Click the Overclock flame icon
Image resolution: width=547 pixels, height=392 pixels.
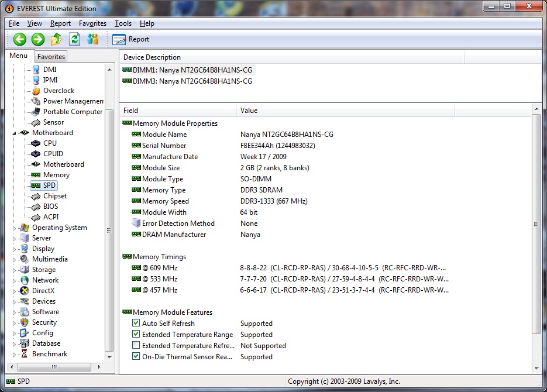point(36,91)
